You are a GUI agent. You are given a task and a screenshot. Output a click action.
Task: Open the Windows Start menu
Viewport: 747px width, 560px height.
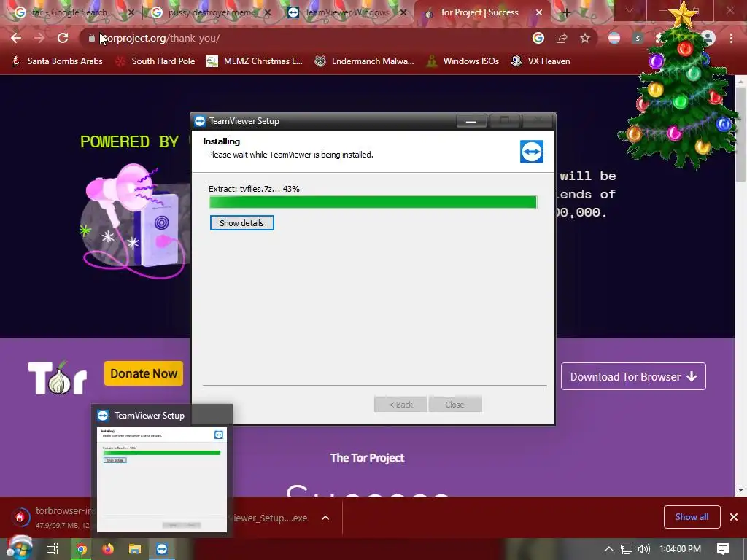click(x=18, y=548)
